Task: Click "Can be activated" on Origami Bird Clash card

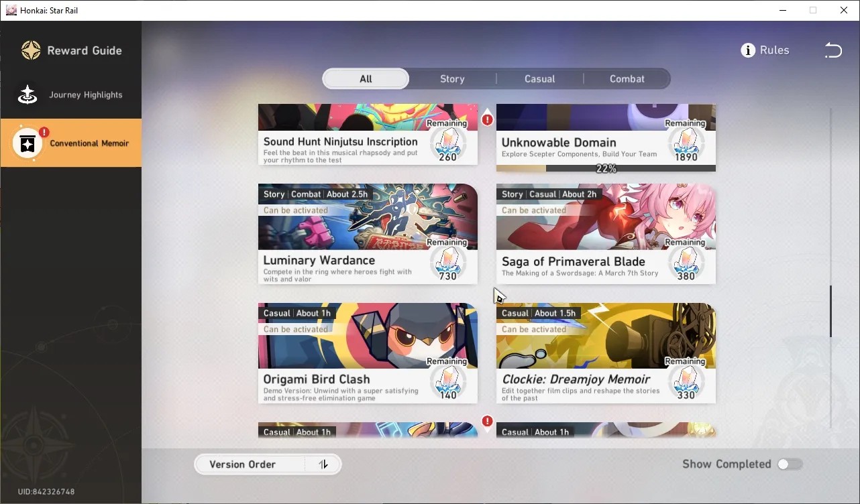Action: [296, 329]
